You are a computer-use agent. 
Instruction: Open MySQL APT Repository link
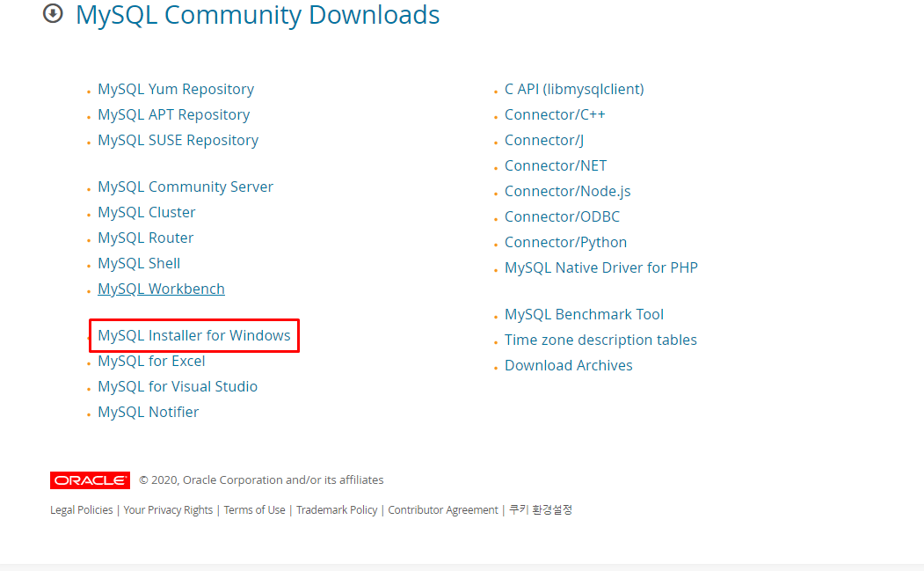coord(174,114)
